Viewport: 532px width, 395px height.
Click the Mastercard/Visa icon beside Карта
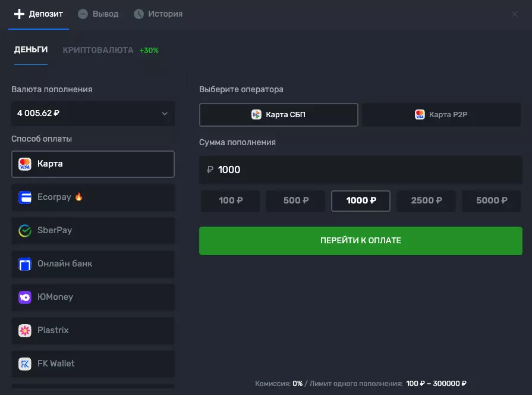tap(25, 164)
